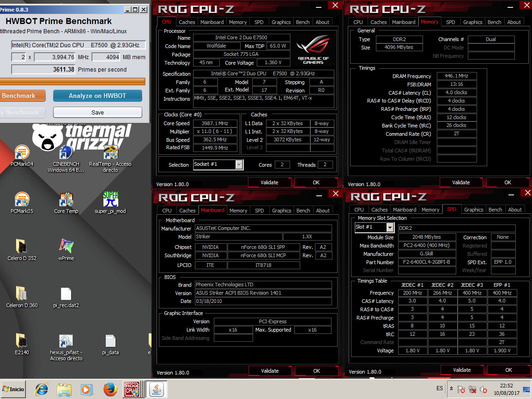532x399 pixels.
Task: Open Firefox from the taskbar
Action: tap(110, 389)
